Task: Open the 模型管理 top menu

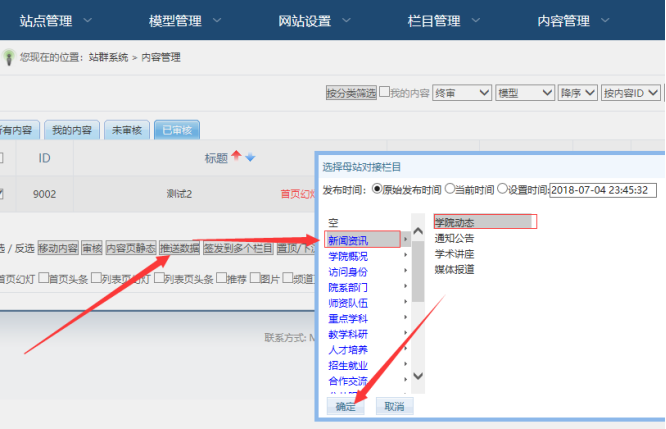Action: click(187, 20)
